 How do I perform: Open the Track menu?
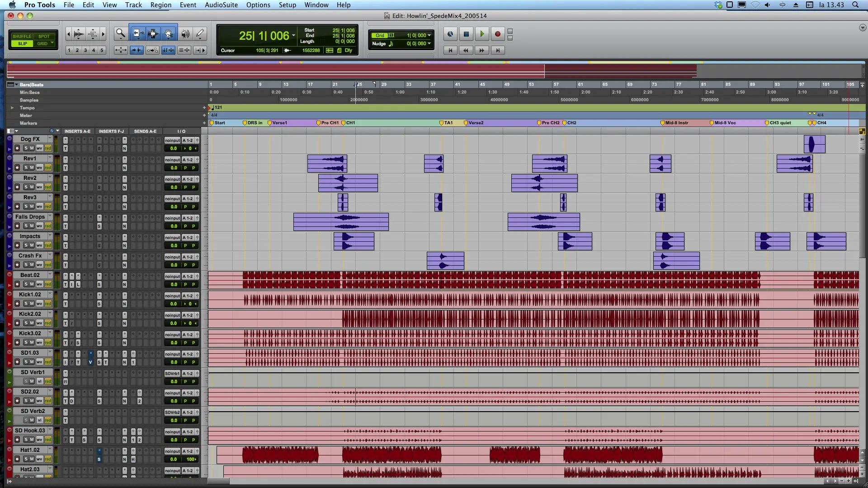pyautogui.click(x=133, y=5)
